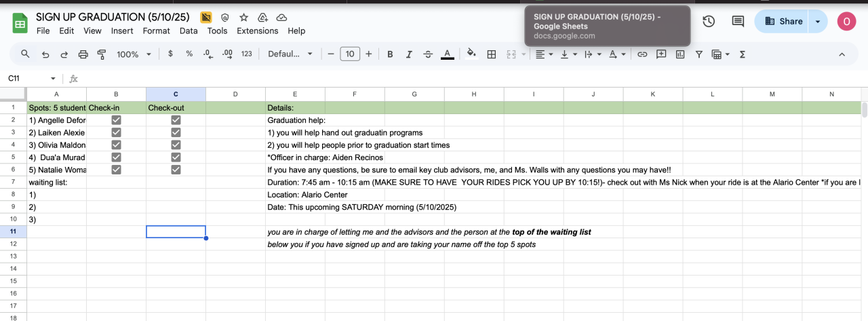Increase font size with plus button

(368, 54)
